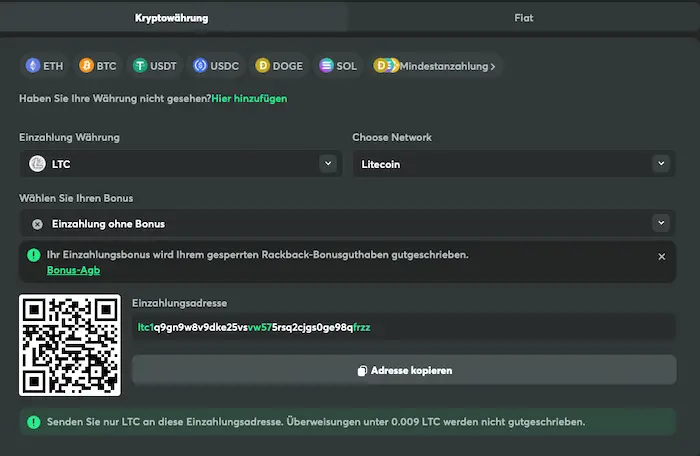700x456 pixels.
Task: Switch to the Fiat tab
Action: 524,18
